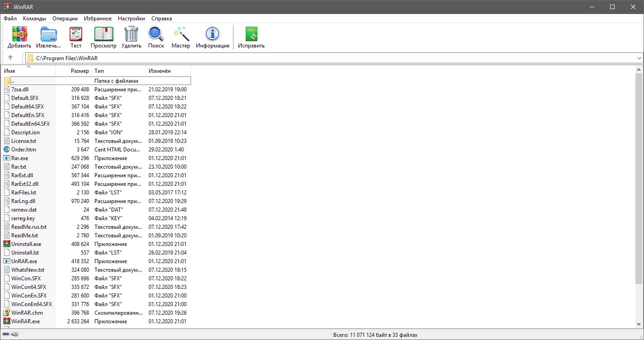Click the Rar.exe file icon
The height and width of the screenshot is (340, 644).
click(7, 158)
